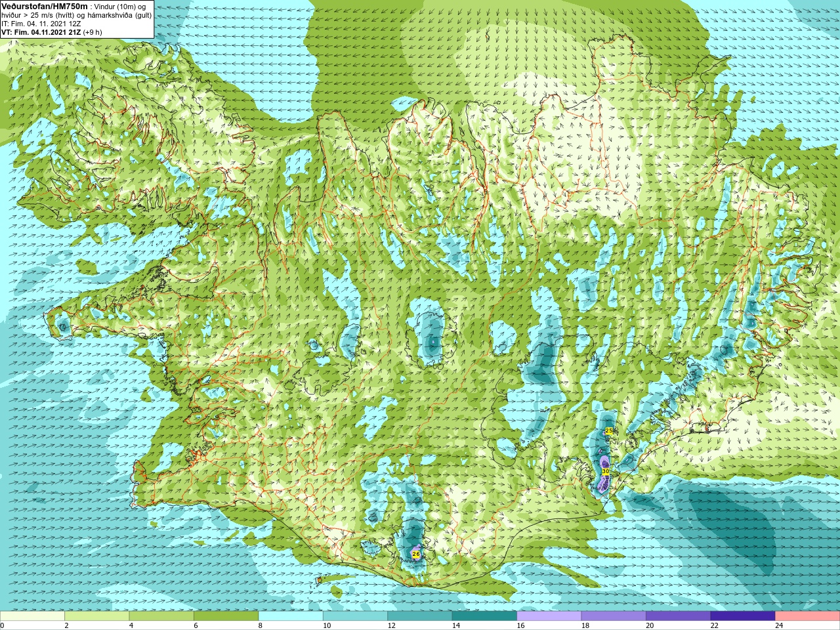The image size is (840, 630).
Task: Click the Veðurstofan/HM750m title text
Action: [45, 6]
